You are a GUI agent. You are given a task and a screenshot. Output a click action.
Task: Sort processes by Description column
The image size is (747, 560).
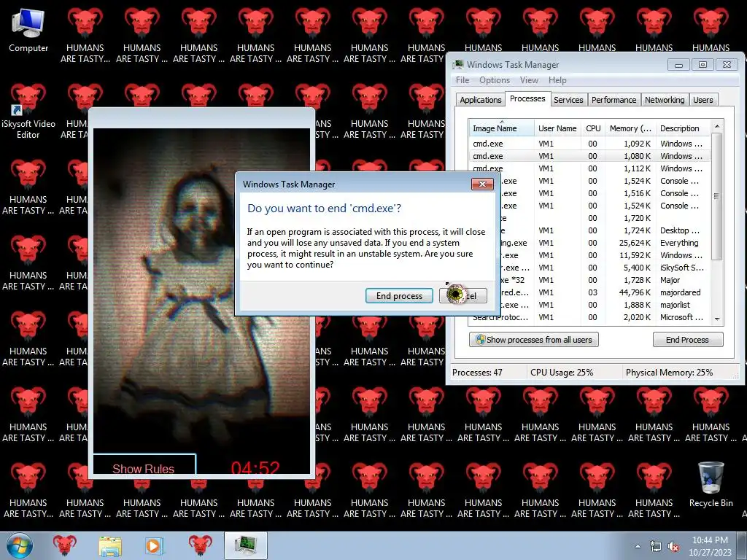[683, 128]
